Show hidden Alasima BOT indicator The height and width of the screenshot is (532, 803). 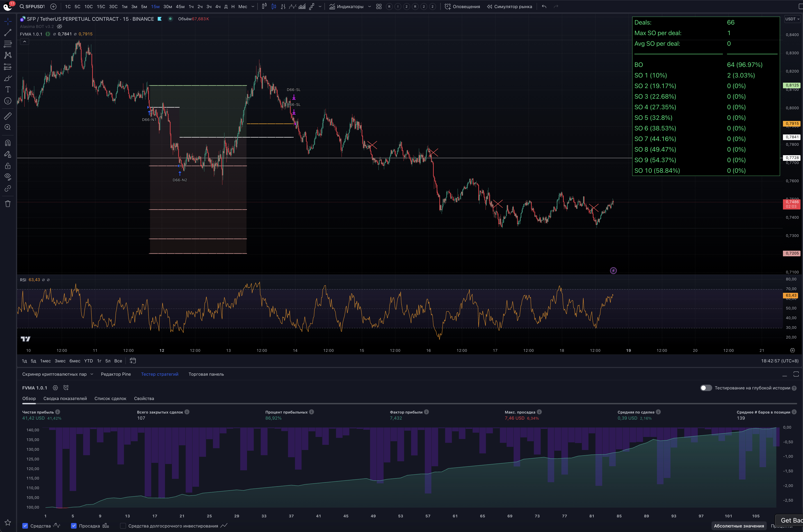point(59,26)
